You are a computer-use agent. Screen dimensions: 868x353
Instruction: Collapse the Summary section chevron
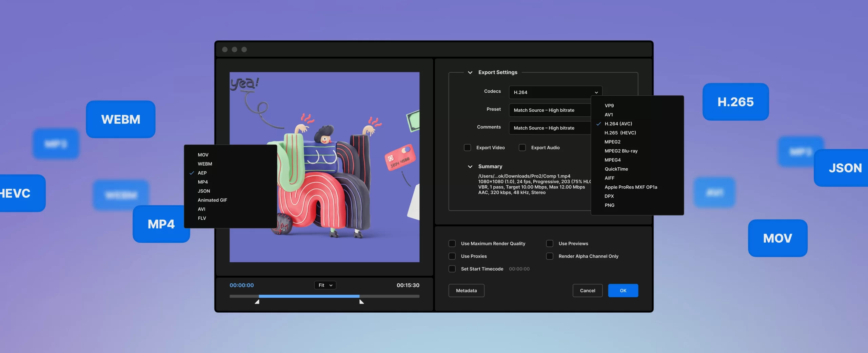(x=470, y=167)
